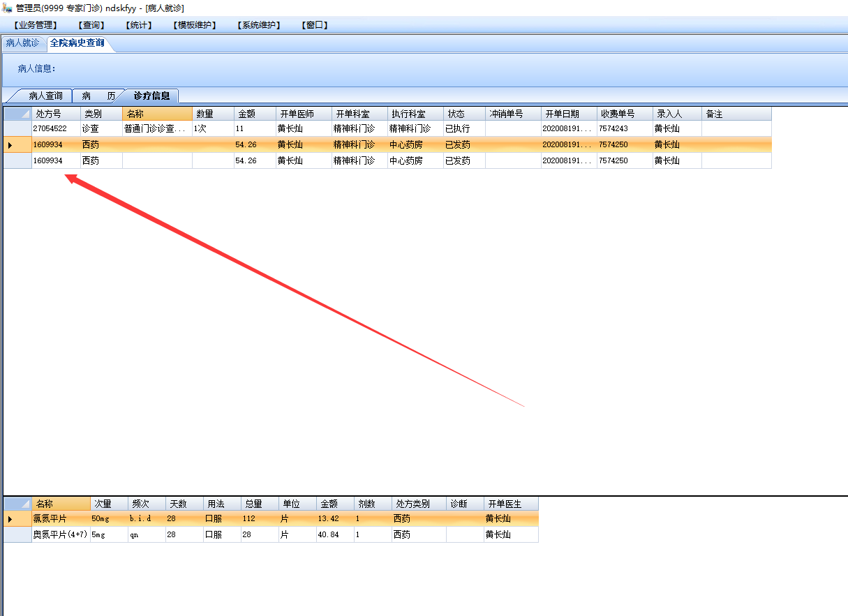Viewport: 848px width, 616px height.
Task: Click the 天数 column header
Action: point(184,504)
